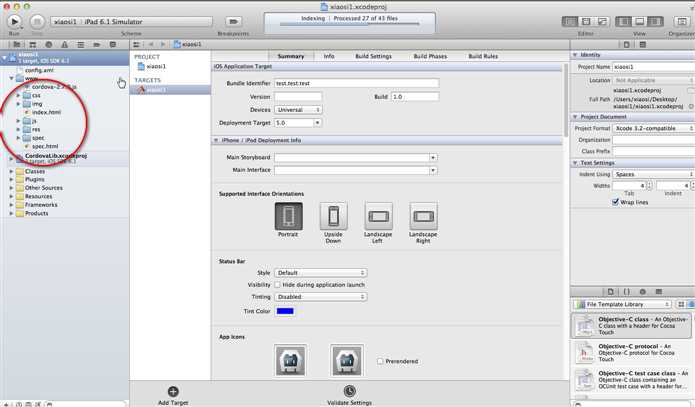Show the Media library
695x407 pixels.
pos(659,291)
